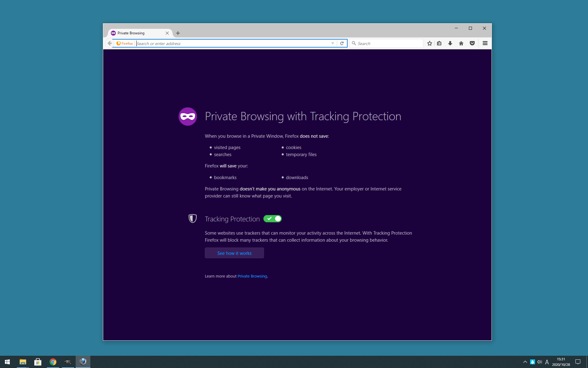Minimize the Firefox window
The image size is (588, 368).
click(x=456, y=28)
